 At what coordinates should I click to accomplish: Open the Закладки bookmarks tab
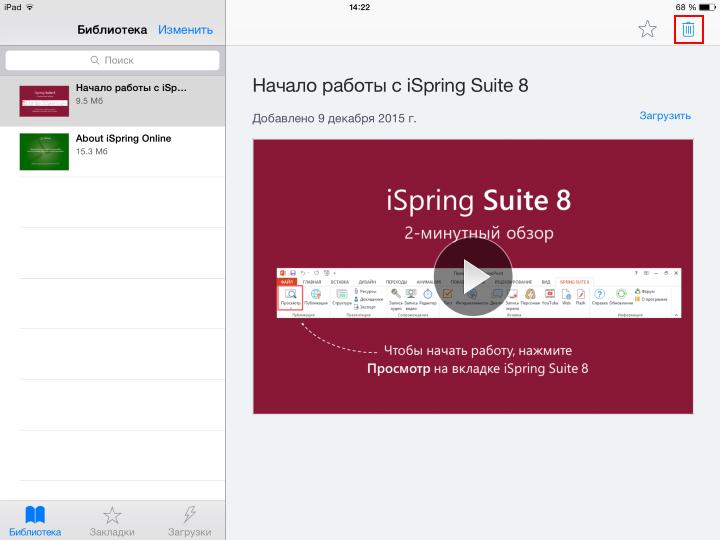point(112,521)
